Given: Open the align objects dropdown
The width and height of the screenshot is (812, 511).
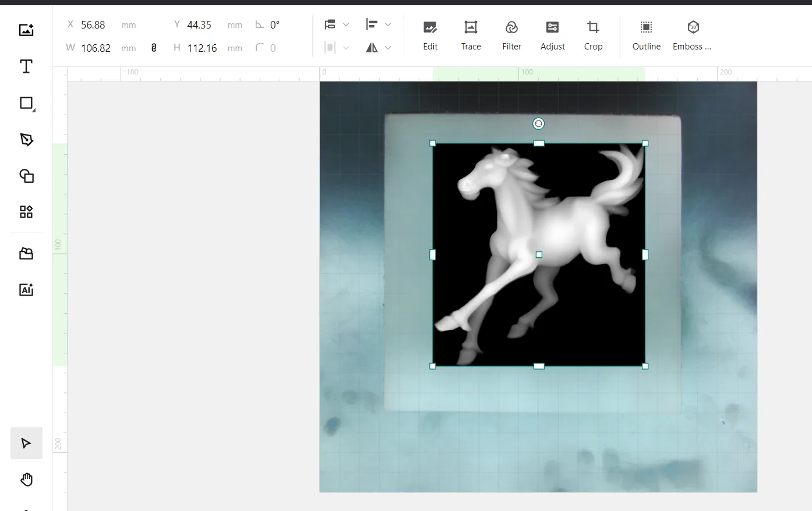Looking at the screenshot, I should (378, 24).
